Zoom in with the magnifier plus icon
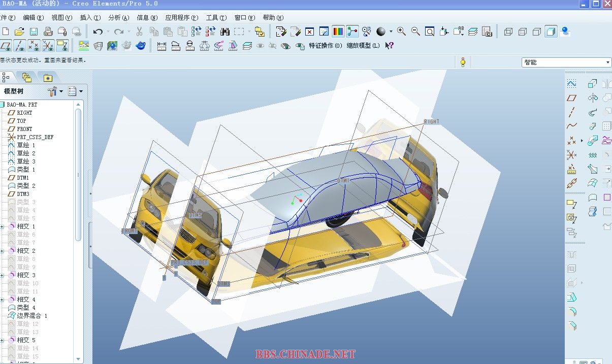612x364 pixels. pos(401,31)
